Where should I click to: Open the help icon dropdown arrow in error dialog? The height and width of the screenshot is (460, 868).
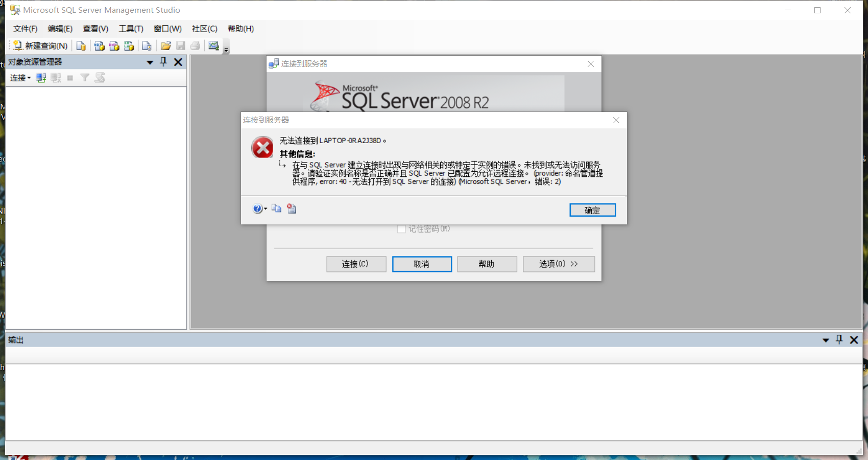pos(266,209)
